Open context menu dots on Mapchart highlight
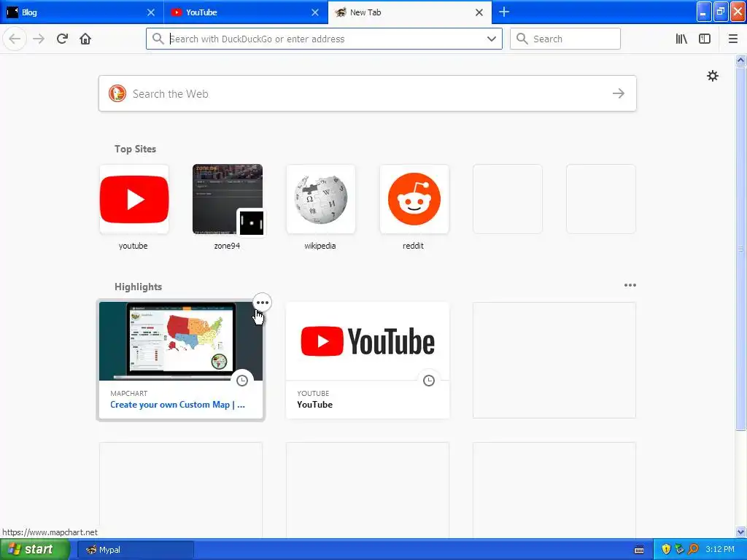747x560 pixels. tap(262, 303)
